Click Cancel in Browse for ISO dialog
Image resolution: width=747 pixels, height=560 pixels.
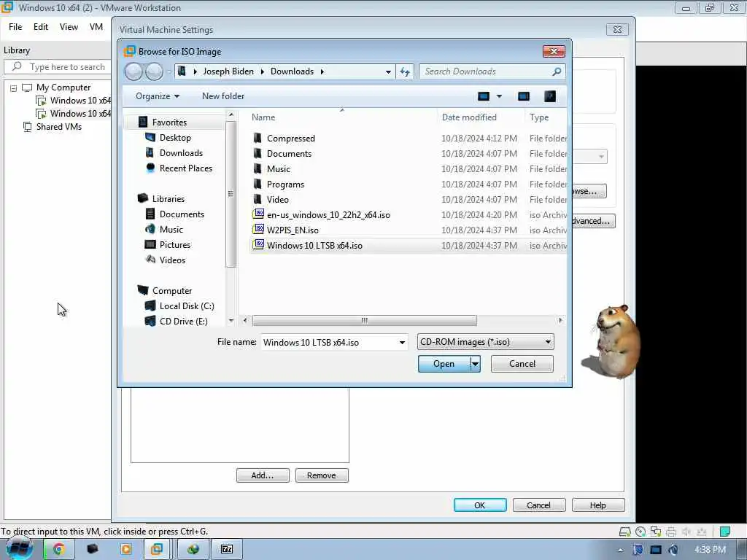522,364
